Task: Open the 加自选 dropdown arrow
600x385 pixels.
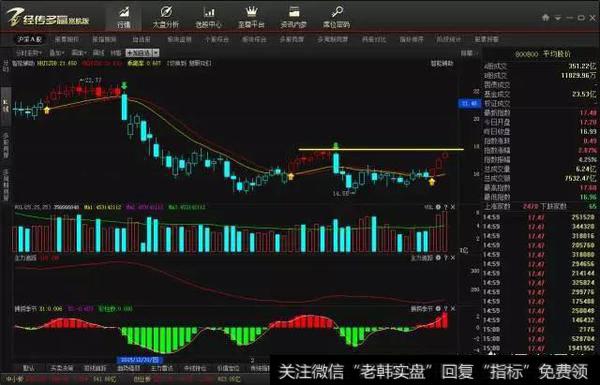Action: tap(156, 53)
